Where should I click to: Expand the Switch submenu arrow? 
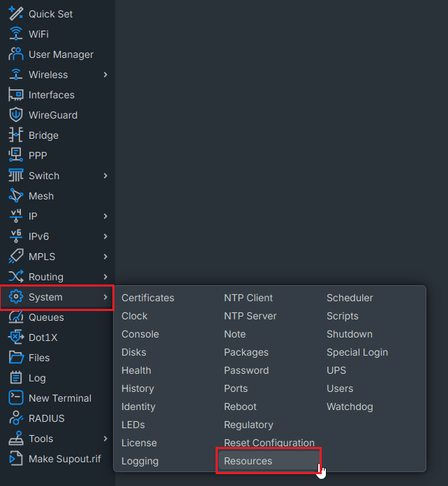pyautogui.click(x=105, y=176)
